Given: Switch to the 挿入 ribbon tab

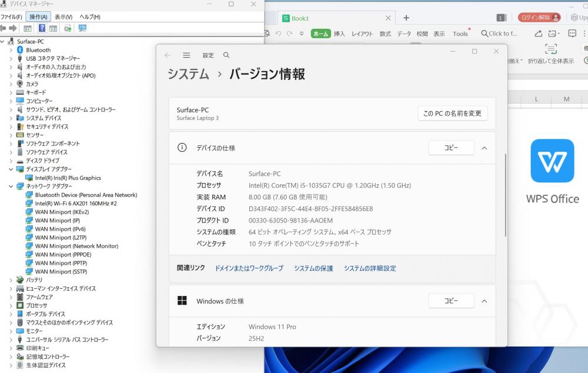Looking at the screenshot, I should [339, 34].
